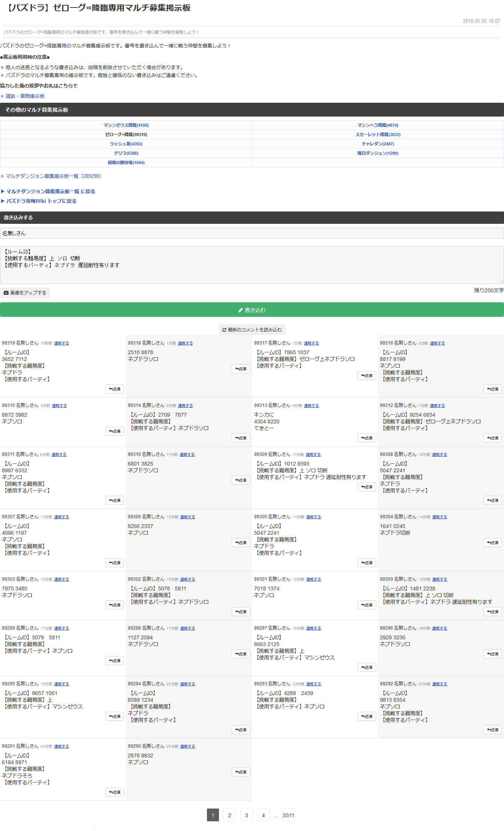
Task: Reply to post 99315
Action: 115,431
